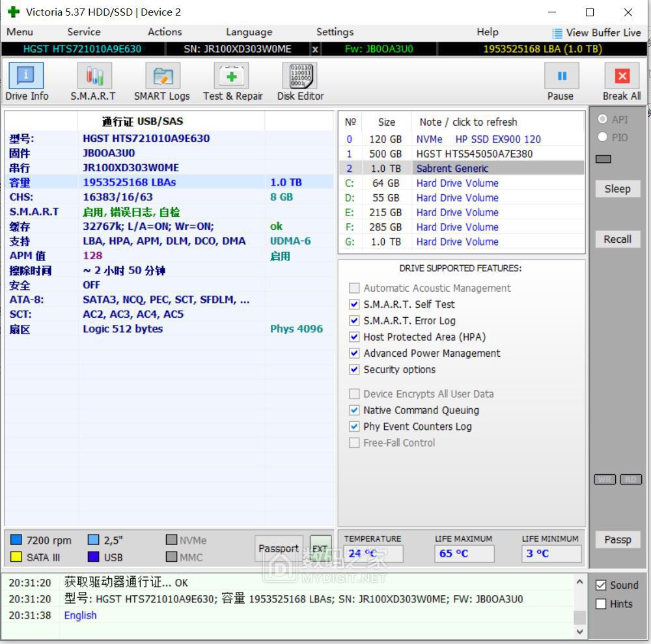Click the Passp button

(x=617, y=540)
